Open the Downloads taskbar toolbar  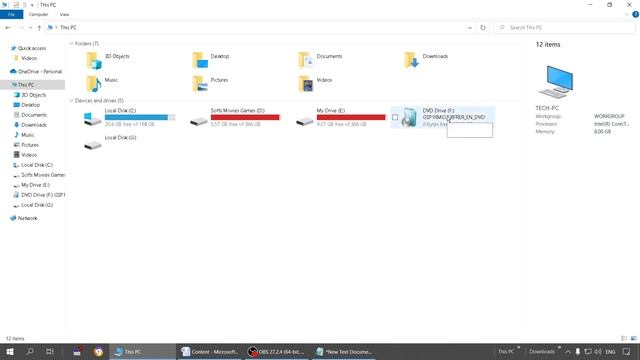click(x=542, y=351)
